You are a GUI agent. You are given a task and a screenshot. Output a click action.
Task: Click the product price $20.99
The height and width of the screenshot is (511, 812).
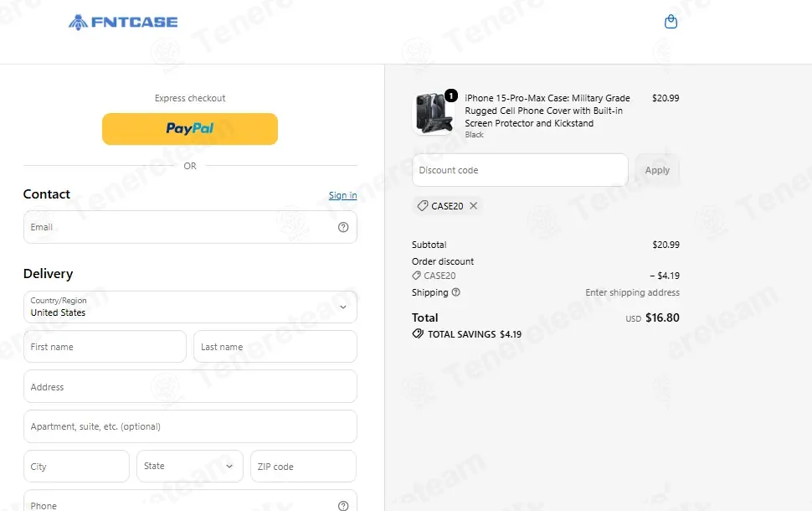[x=666, y=98]
